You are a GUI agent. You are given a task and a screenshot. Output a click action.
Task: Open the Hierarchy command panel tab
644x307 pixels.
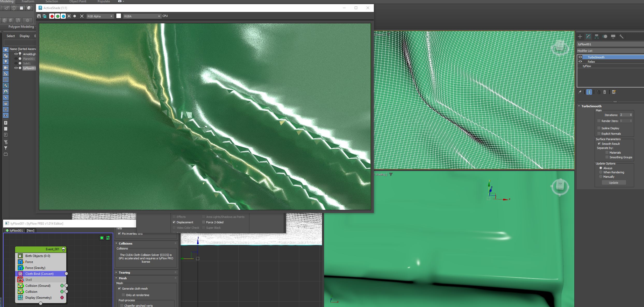coord(597,37)
